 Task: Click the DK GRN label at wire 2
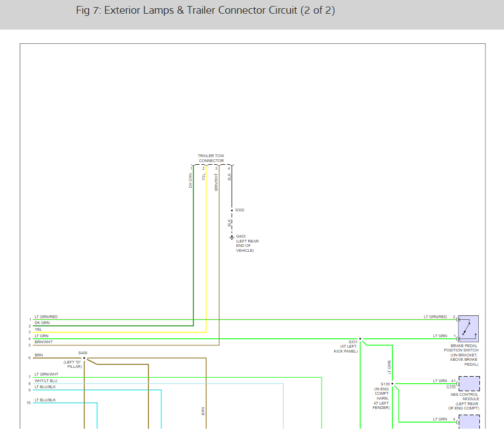(42, 323)
